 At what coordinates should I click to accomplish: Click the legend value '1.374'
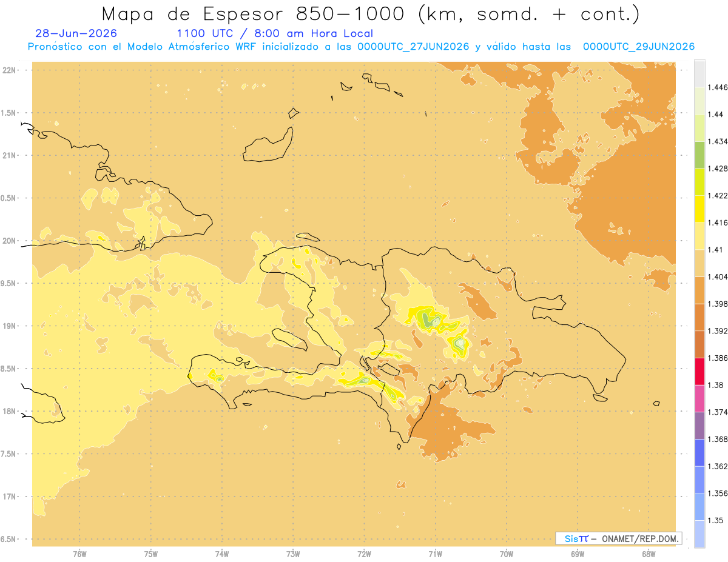[x=718, y=412]
